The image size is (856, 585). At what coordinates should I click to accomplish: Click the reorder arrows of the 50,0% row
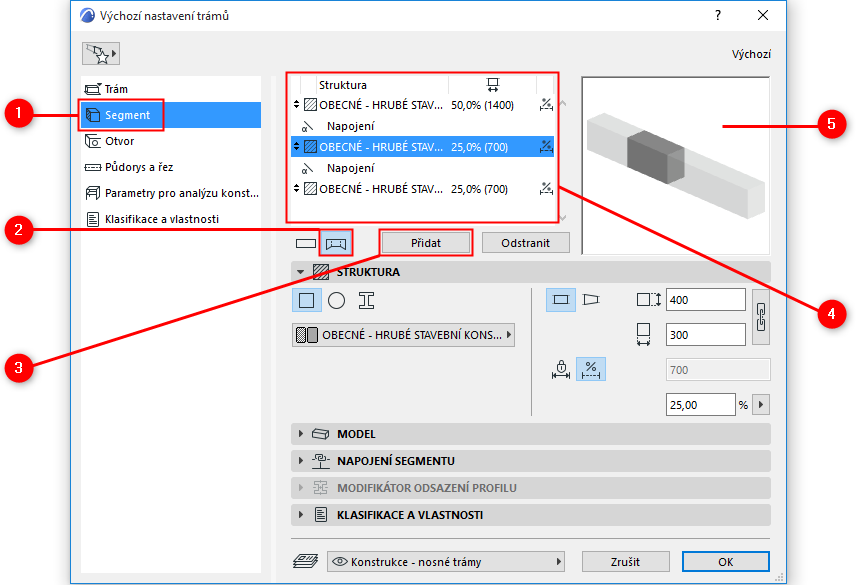[x=296, y=104]
